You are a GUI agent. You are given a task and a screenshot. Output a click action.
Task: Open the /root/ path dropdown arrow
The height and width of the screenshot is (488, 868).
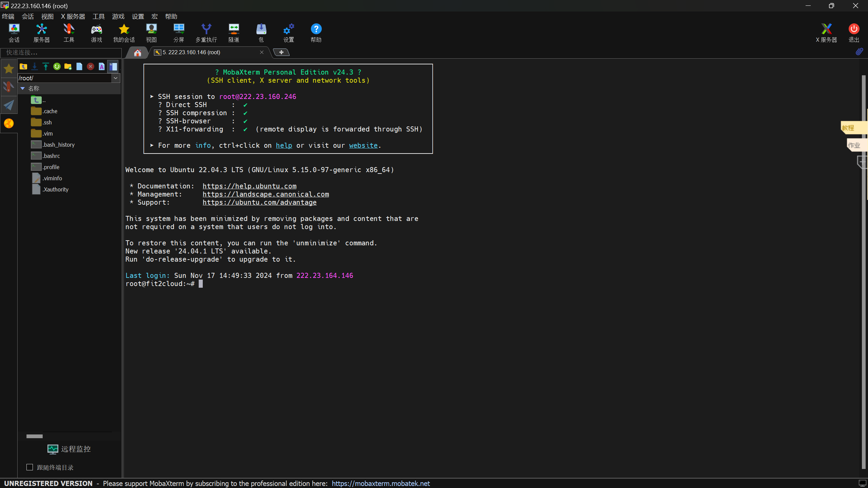(116, 78)
